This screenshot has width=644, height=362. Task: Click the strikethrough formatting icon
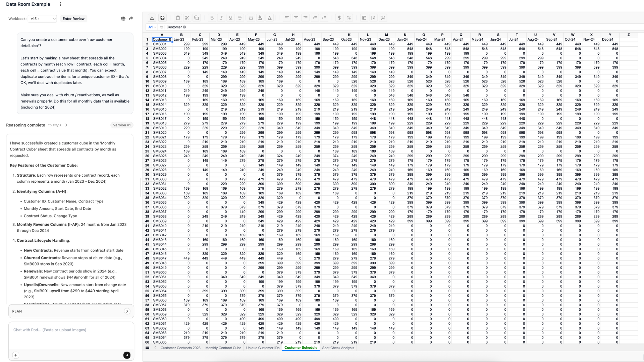pos(240,18)
